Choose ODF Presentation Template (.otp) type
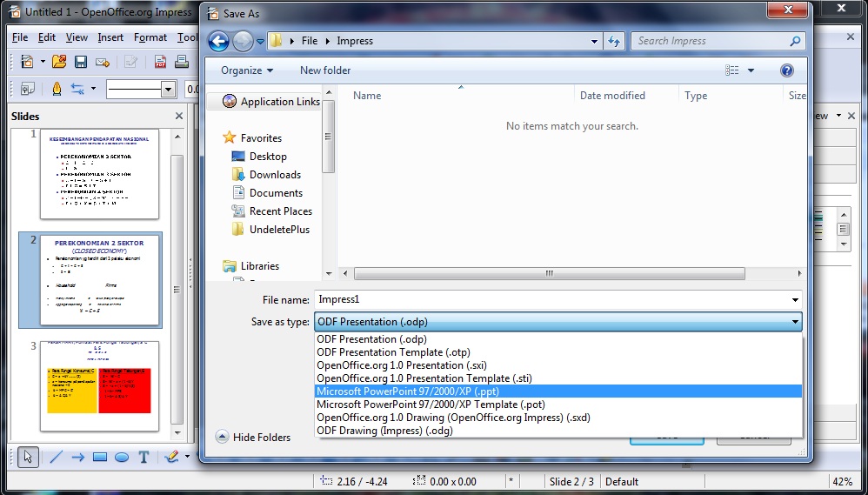This screenshot has height=495, width=868. tap(558, 352)
